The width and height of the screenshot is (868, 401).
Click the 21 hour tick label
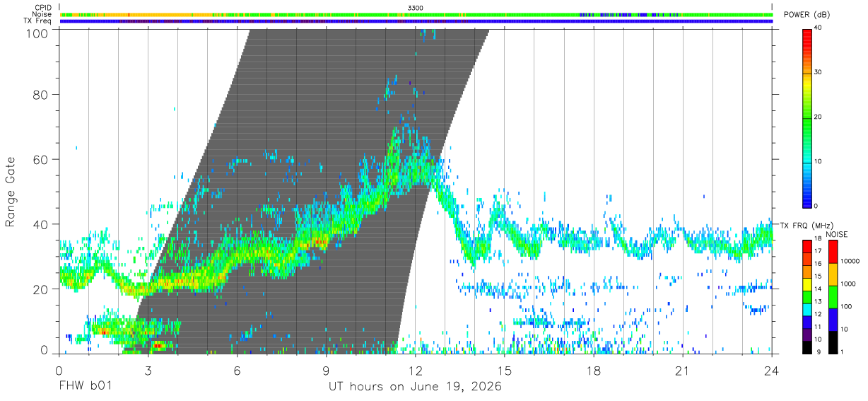coord(683,371)
